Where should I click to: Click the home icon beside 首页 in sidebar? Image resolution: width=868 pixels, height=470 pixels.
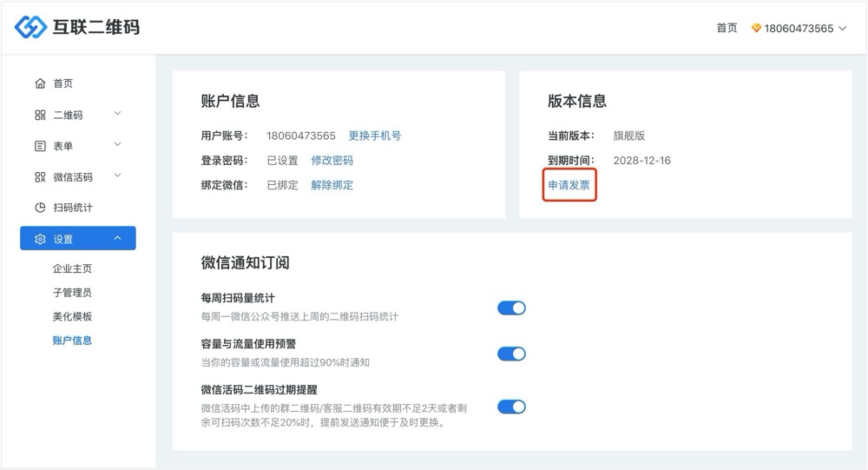[40, 83]
